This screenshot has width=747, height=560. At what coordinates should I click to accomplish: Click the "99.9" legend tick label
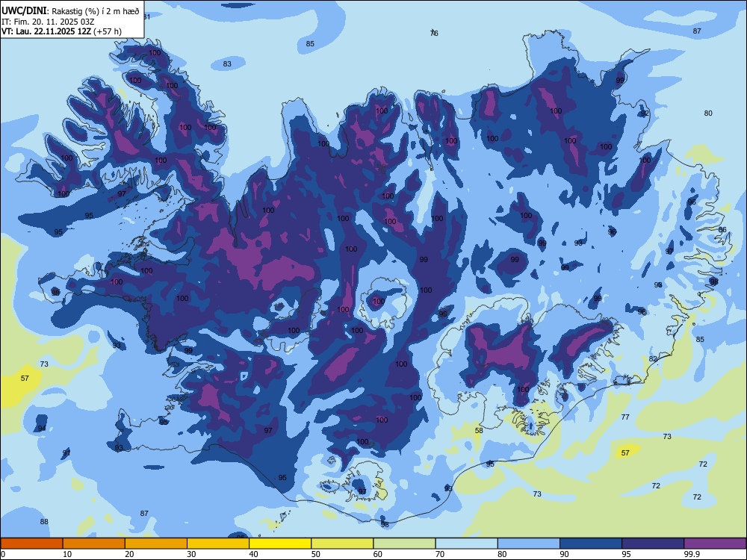coord(692,554)
